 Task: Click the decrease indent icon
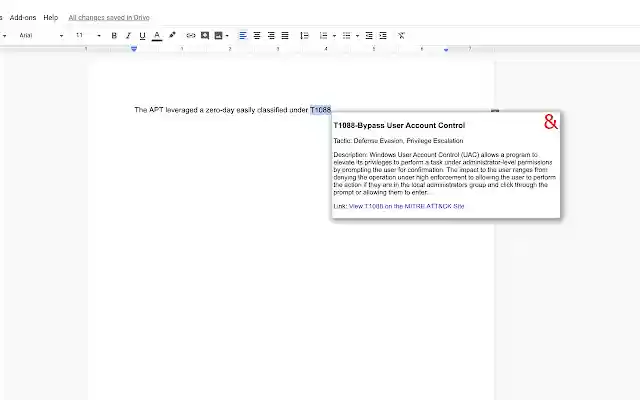coord(369,36)
